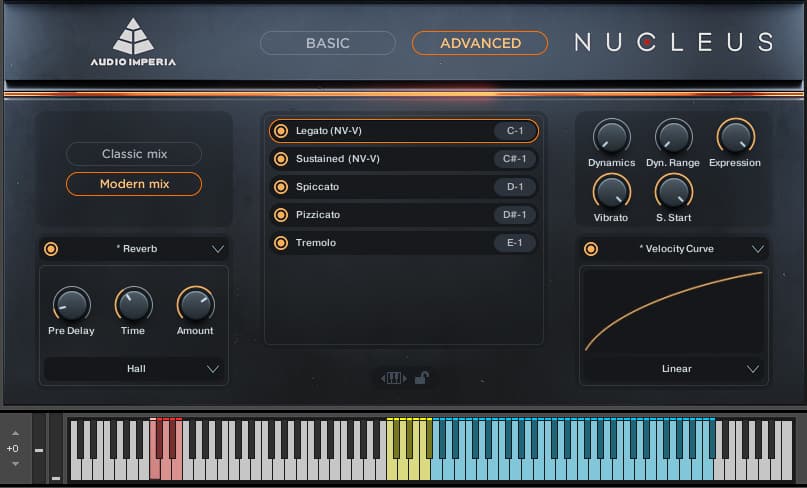Click the keyboard icon below the articulation list

393,378
